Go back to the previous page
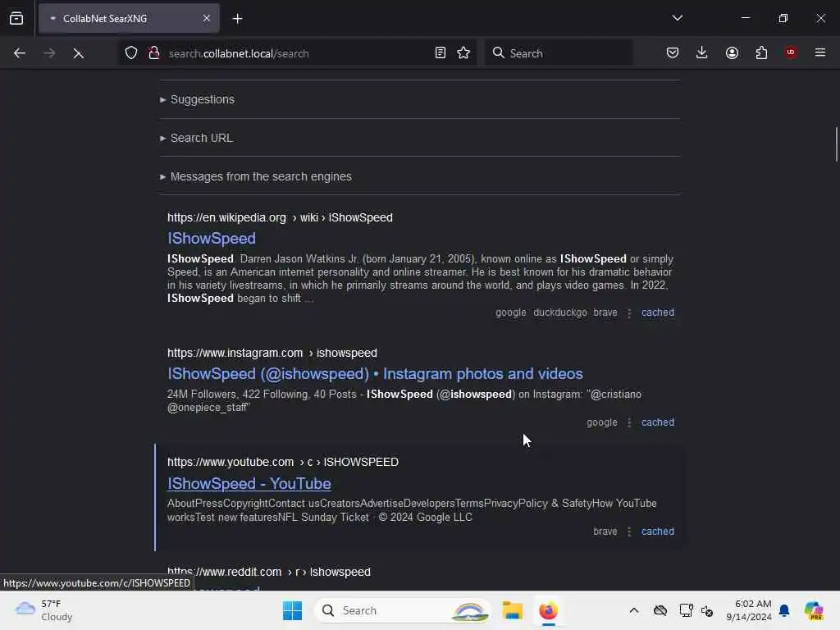The height and width of the screenshot is (630, 840). pos(20,53)
